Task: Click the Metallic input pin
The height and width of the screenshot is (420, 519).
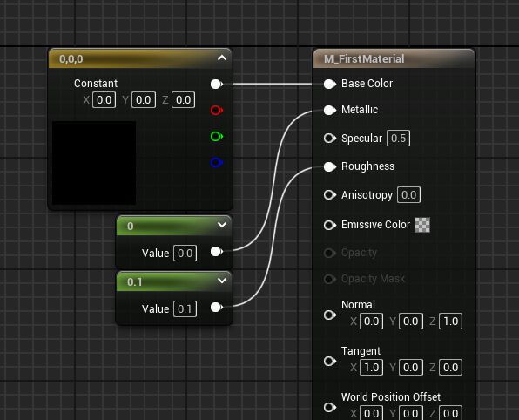Action: pyautogui.click(x=330, y=110)
